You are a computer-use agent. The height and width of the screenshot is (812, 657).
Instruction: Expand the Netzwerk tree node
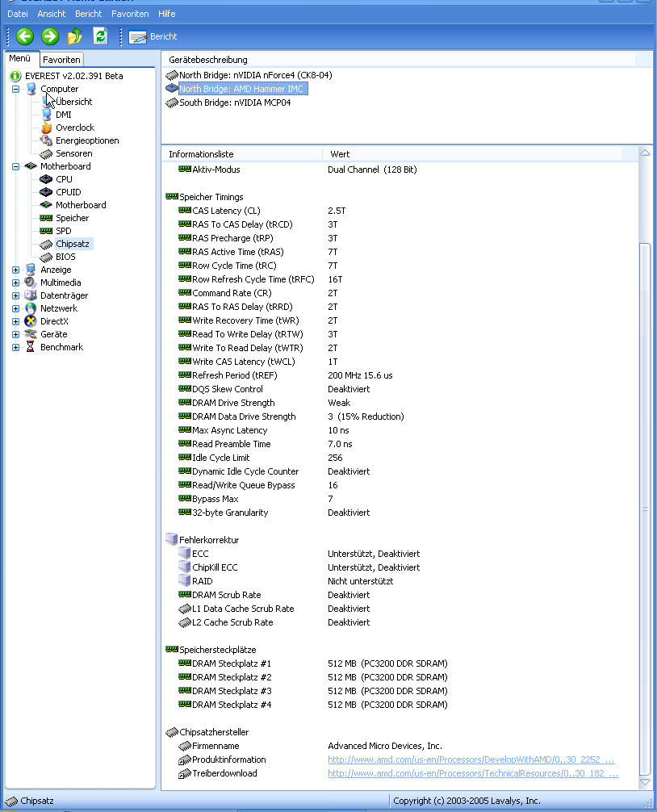point(15,308)
